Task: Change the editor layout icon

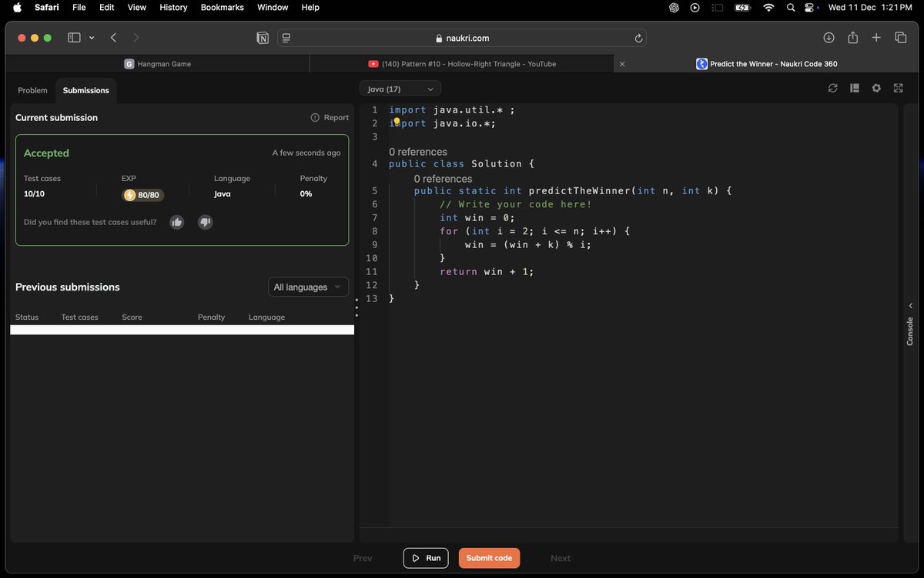Action: [x=855, y=89]
